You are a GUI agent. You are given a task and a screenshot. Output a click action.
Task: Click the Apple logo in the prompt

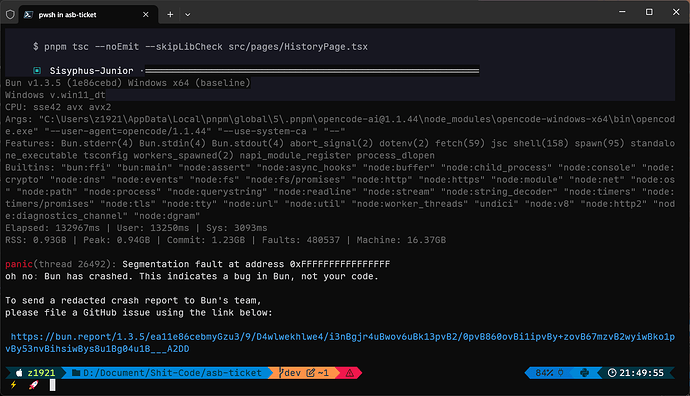point(19,373)
